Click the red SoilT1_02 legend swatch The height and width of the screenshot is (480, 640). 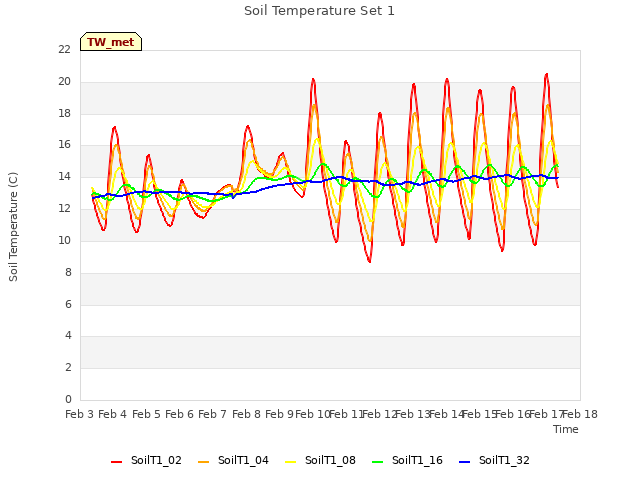116,462
